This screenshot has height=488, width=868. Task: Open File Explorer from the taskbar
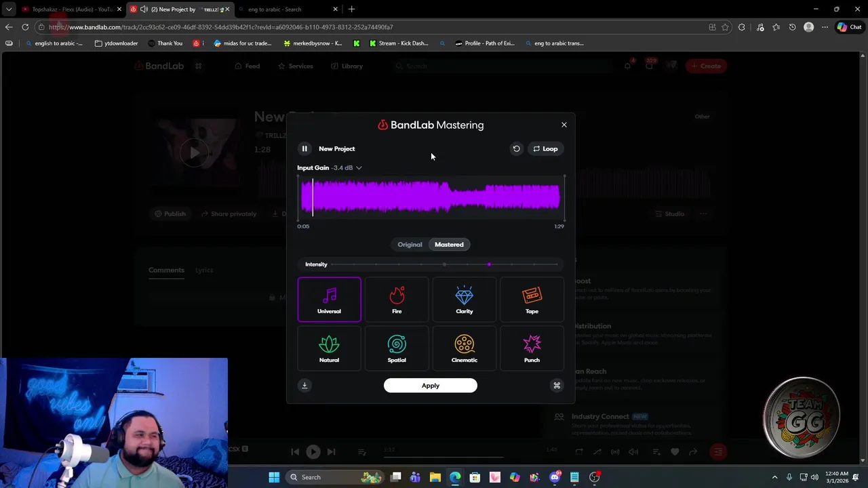tap(435, 477)
